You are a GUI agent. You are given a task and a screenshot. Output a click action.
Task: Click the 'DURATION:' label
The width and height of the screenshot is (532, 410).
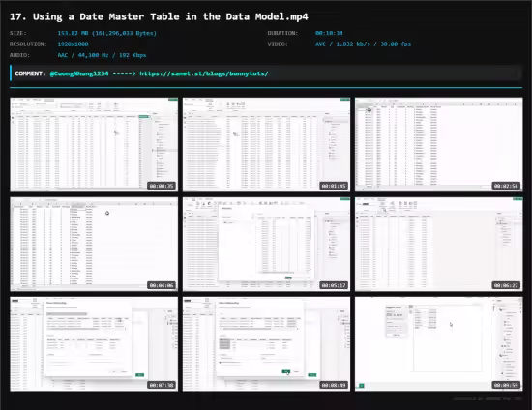tap(282, 33)
